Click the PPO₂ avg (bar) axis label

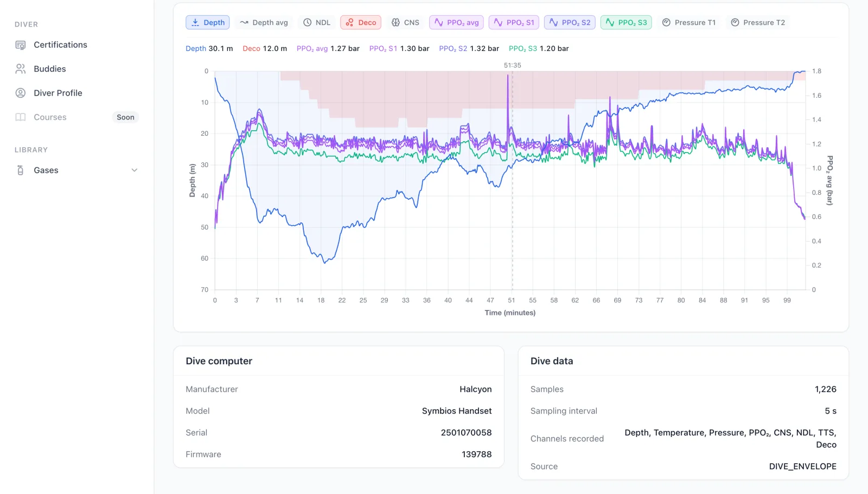(x=829, y=180)
